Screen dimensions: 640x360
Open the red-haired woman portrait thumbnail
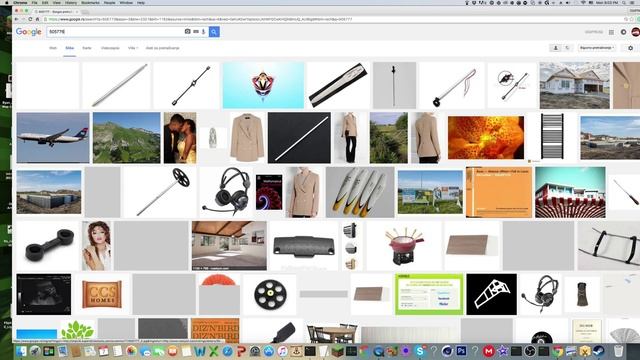pyautogui.click(x=96, y=245)
